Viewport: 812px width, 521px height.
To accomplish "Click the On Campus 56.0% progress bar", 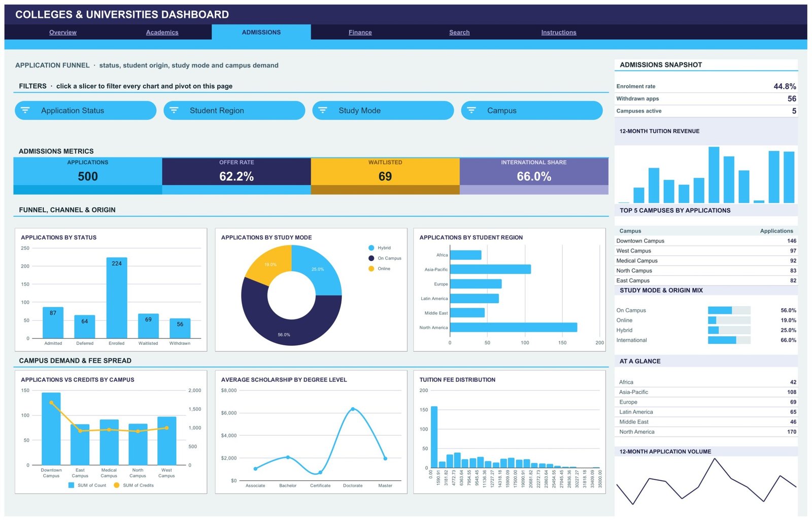I will pyautogui.click(x=729, y=310).
